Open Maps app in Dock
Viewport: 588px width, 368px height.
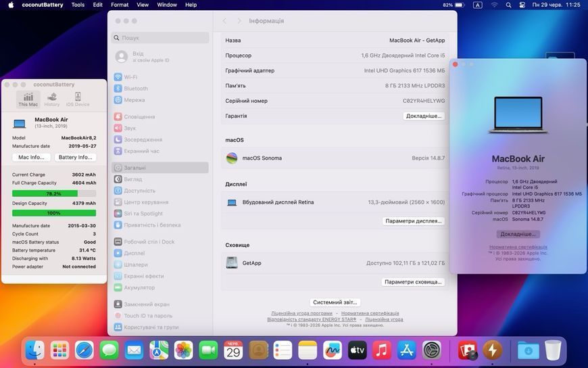(x=159, y=350)
